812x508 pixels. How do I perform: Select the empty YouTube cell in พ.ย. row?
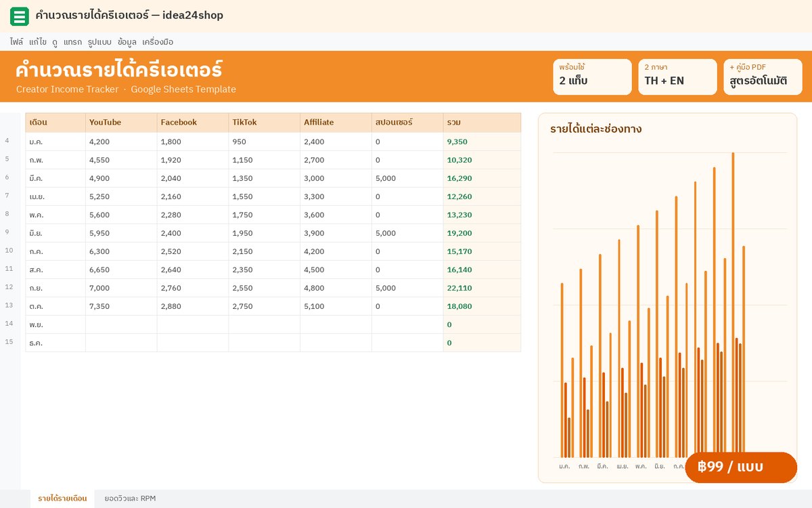pyautogui.click(x=121, y=324)
